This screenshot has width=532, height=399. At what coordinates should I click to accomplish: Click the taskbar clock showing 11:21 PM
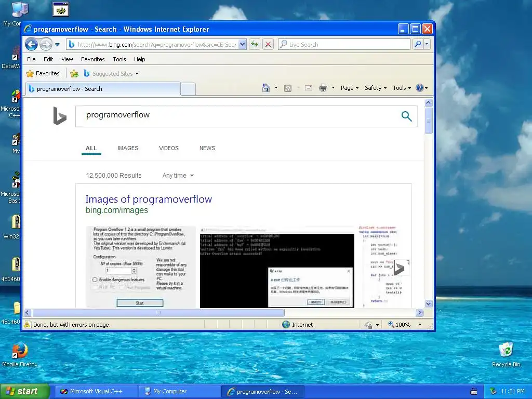512,391
